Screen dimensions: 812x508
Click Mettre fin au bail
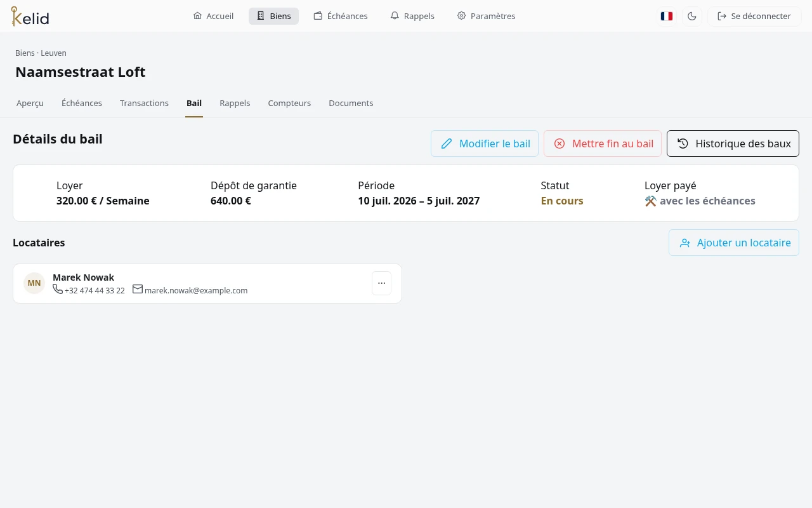tap(603, 144)
